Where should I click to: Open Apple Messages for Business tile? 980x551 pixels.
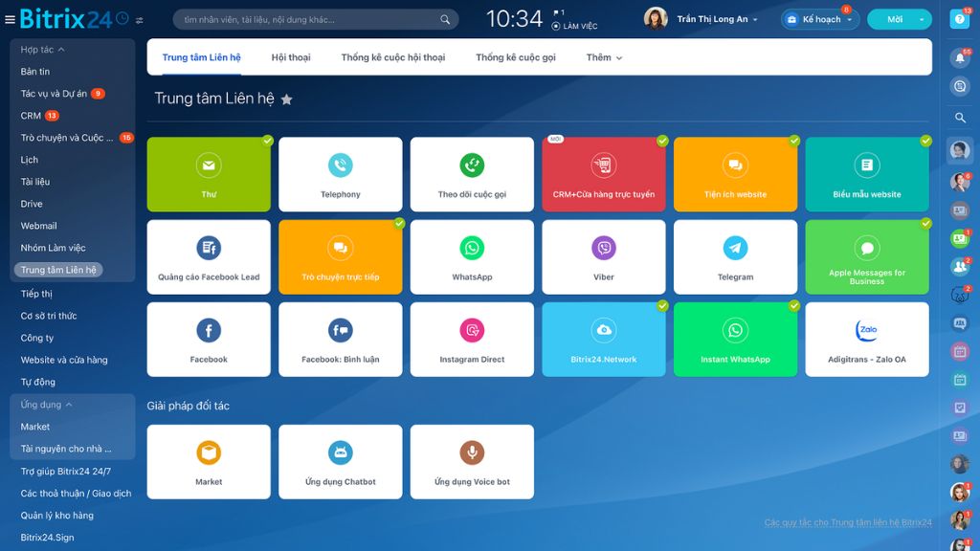point(867,256)
